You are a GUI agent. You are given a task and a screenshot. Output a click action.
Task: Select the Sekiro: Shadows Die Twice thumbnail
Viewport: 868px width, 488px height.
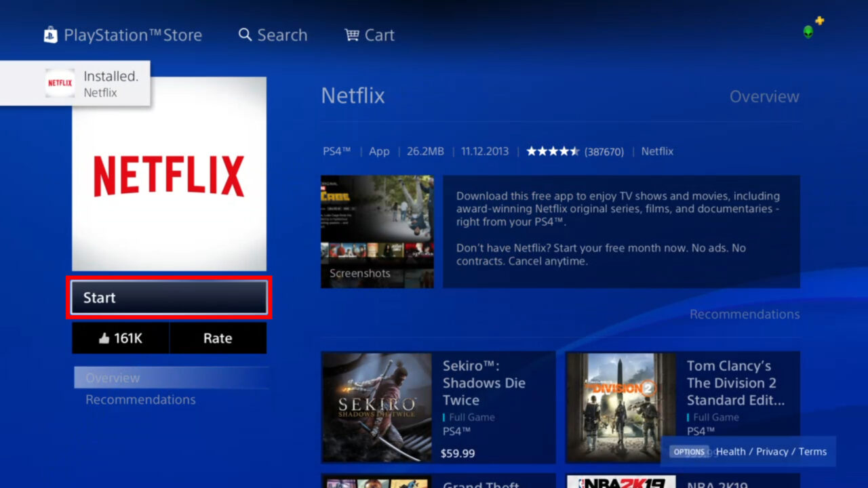(377, 407)
